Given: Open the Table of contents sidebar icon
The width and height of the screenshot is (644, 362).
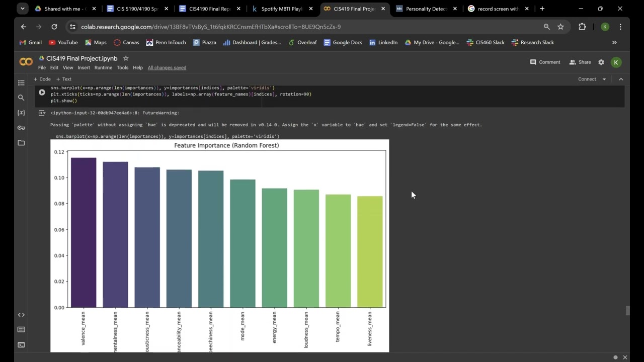Looking at the screenshot, I should pos(21,82).
